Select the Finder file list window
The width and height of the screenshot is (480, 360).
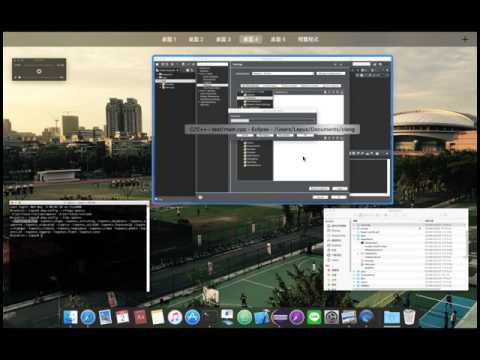tap(396, 249)
